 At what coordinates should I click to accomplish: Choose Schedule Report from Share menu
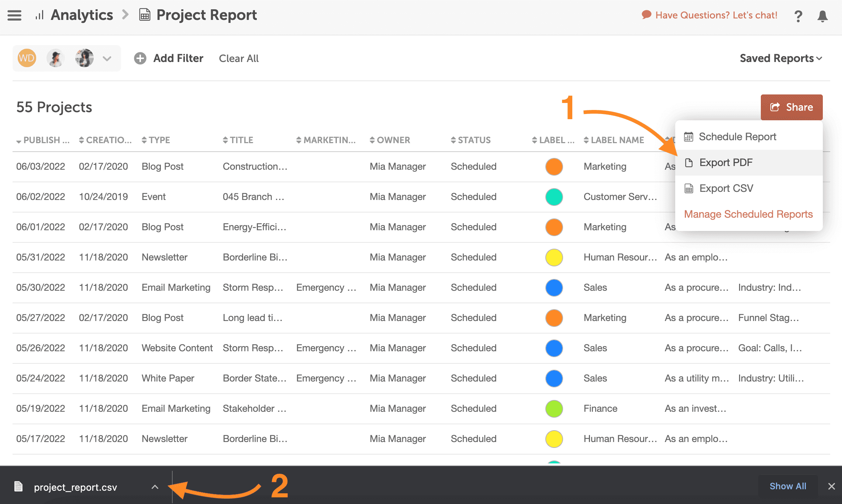coord(749,137)
